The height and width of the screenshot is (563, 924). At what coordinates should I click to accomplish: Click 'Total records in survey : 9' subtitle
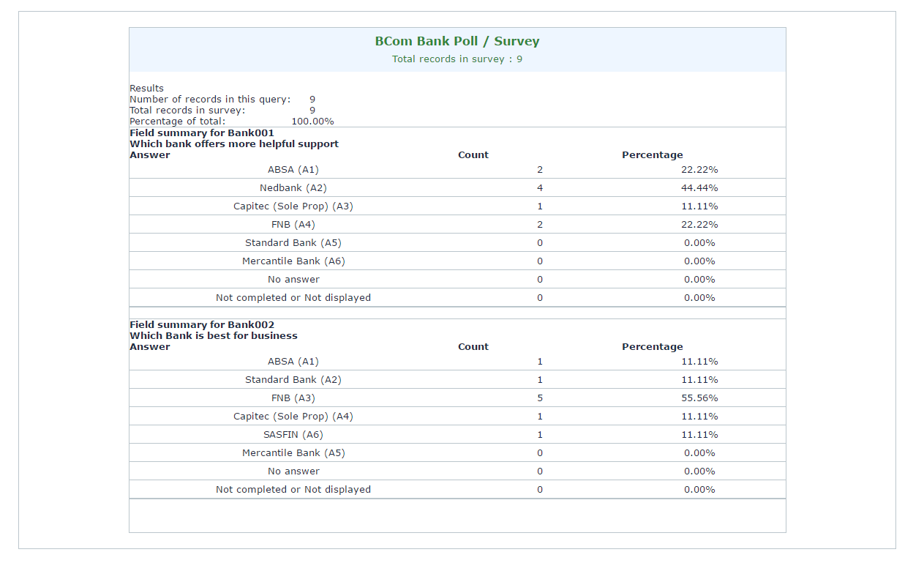point(457,59)
